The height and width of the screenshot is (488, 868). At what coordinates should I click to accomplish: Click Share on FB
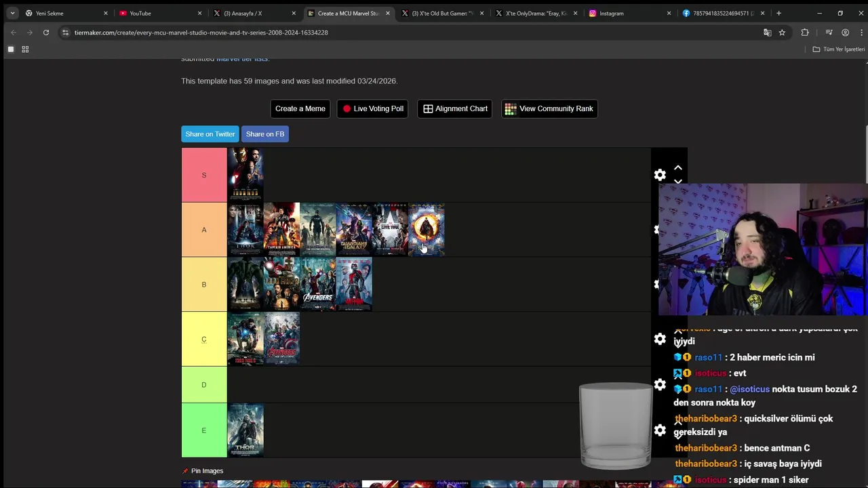pyautogui.click(x=265, y=134)
